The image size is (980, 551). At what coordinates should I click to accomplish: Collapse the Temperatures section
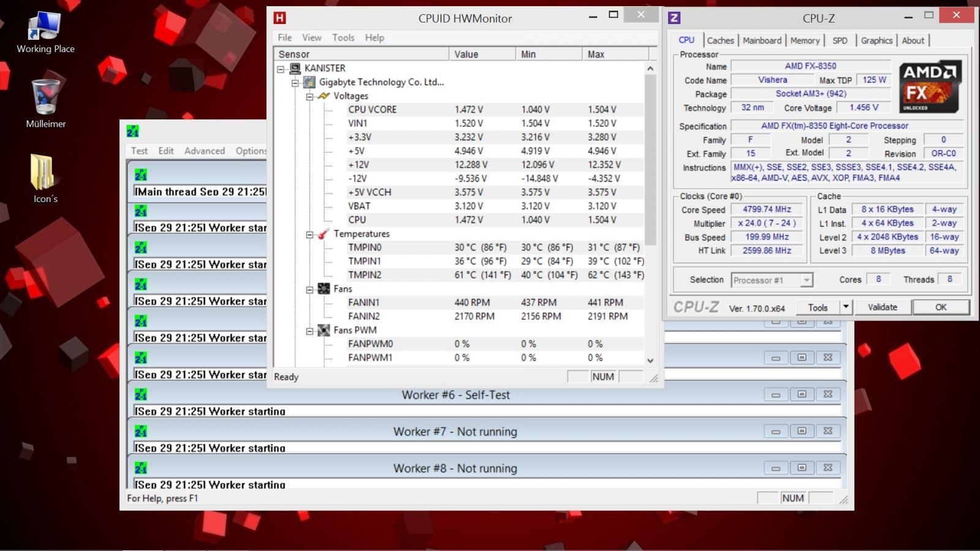(310, 234)
